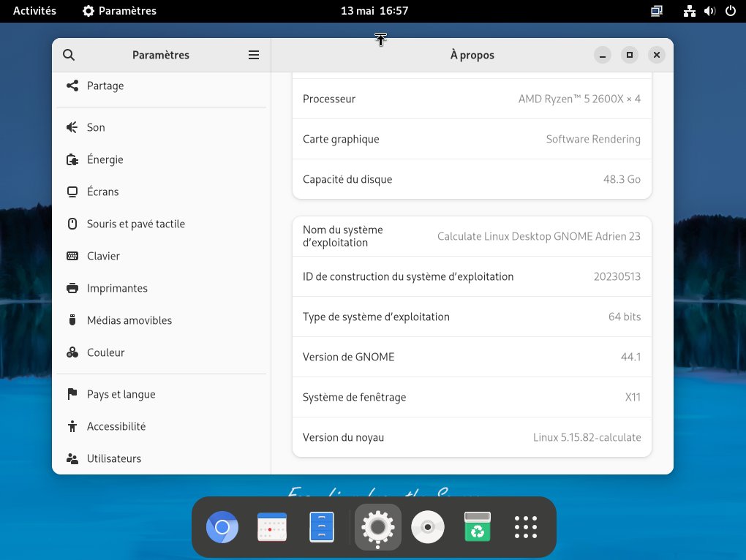
Task: Select Partage in the sidebar
Action: (x=162, y=86)
